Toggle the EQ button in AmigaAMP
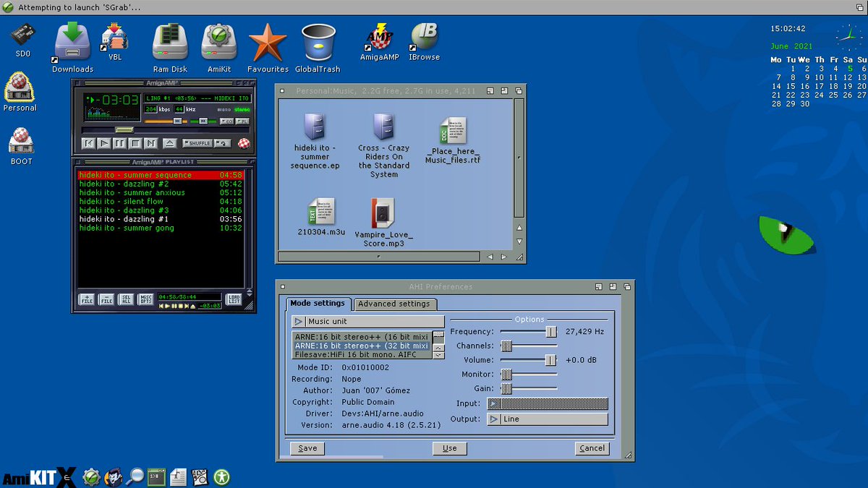The image size is (868, 488). (226, 121)
